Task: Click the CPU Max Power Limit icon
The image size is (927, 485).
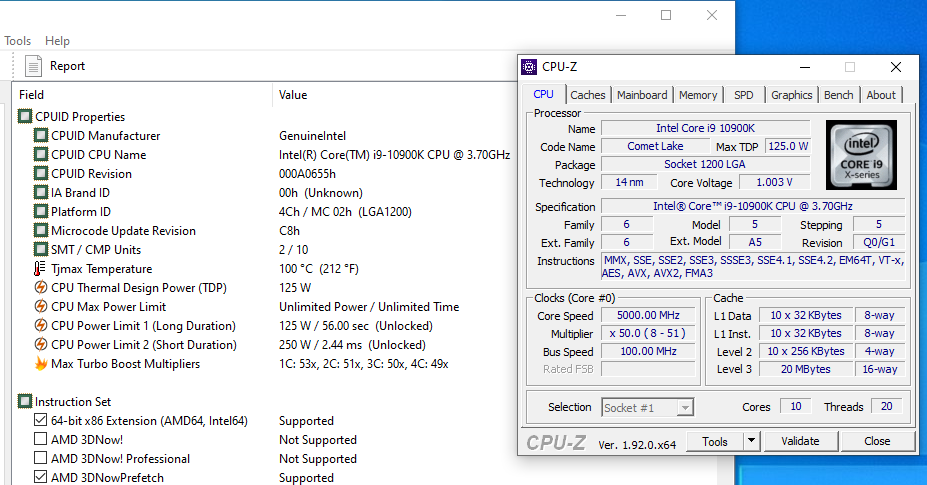Action: point(41,306)
